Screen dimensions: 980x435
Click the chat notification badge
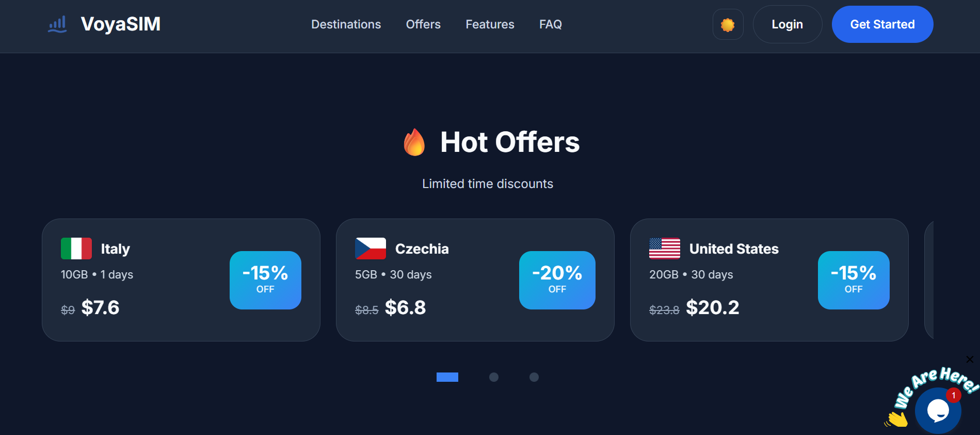click(954, 395)
